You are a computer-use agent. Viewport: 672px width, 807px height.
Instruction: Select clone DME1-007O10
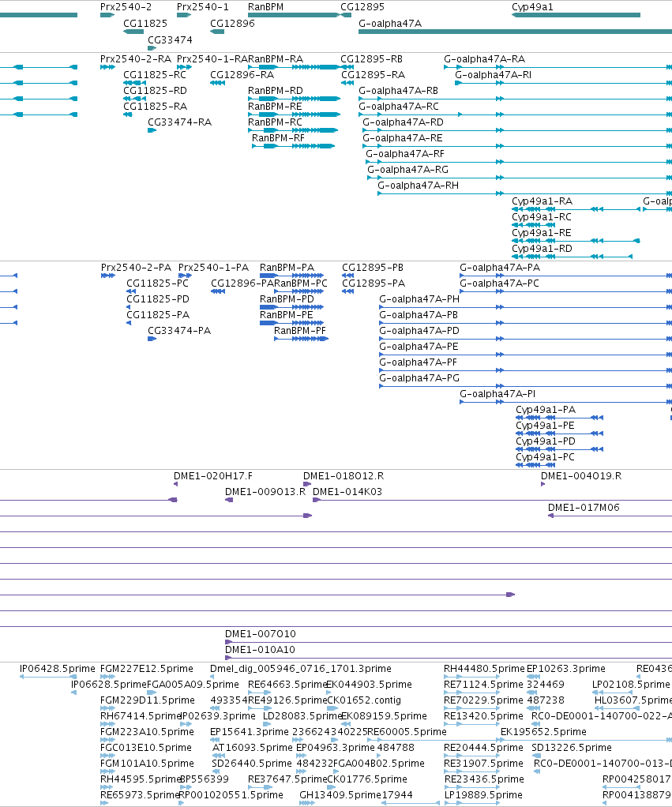[x=261, y=635]
